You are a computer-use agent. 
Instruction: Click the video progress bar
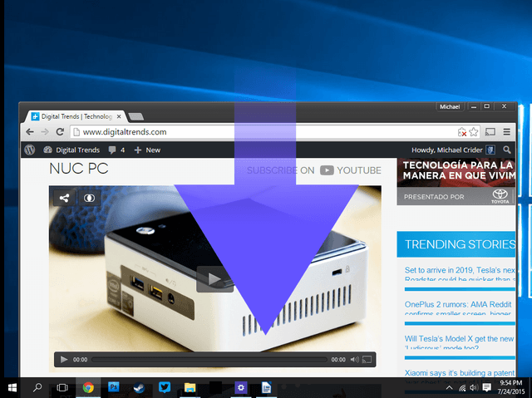point(209,360)
